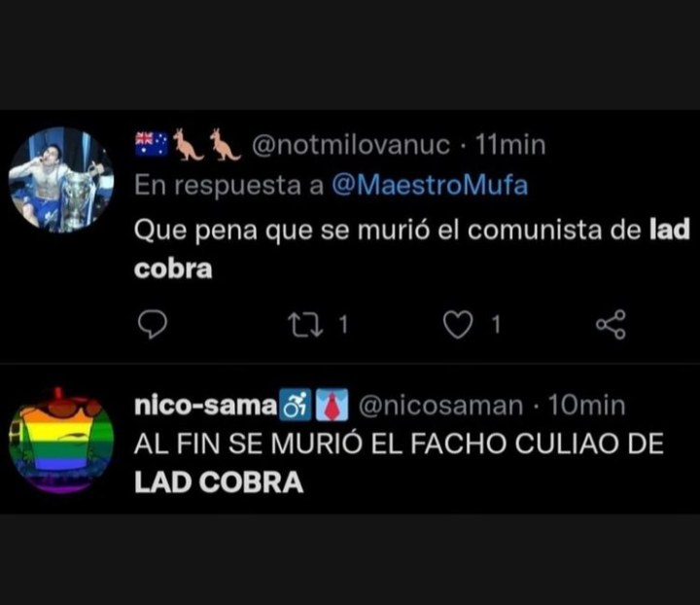
Task: Open the 10min timestamp
Action: (586, 406)
